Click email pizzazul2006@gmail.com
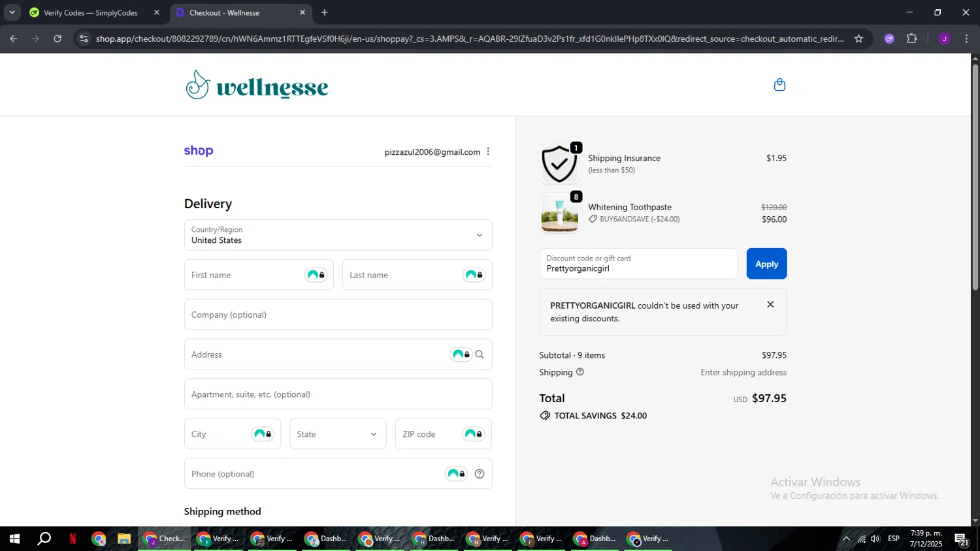Viewport: 980px width, 551px height. pos(432,152)
